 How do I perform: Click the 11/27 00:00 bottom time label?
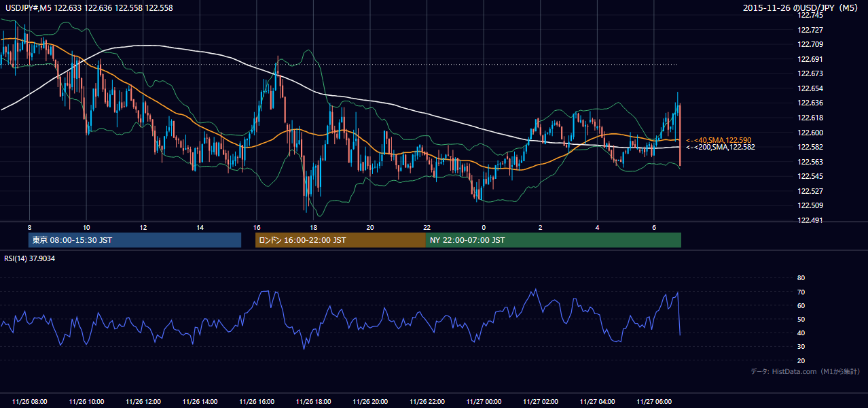pyautogui.click(x=484, y=401)
